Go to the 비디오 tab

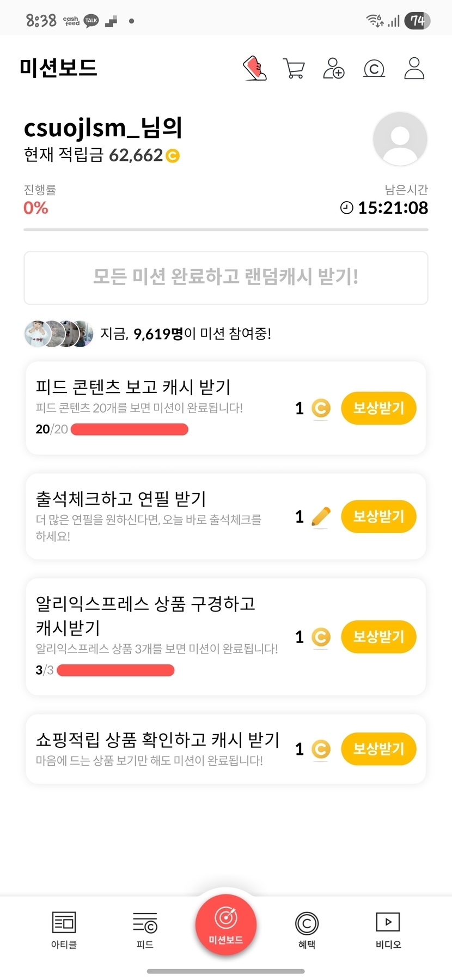coord(388,929)
